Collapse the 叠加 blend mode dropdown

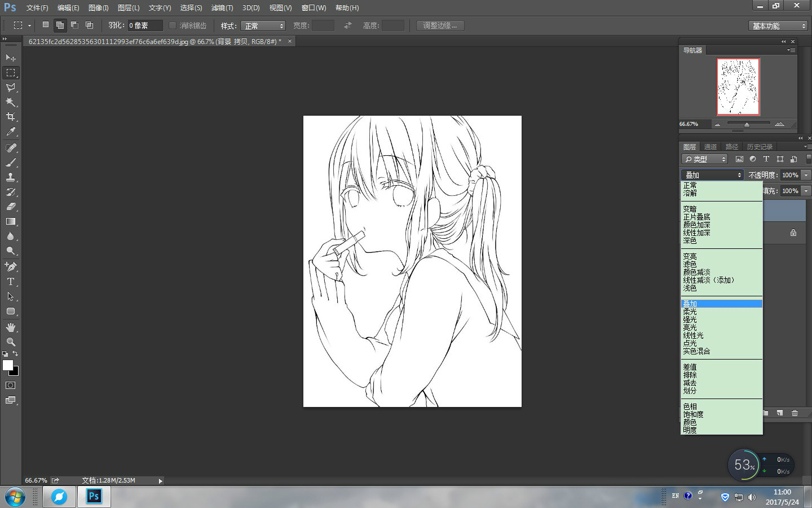(712, 175)
